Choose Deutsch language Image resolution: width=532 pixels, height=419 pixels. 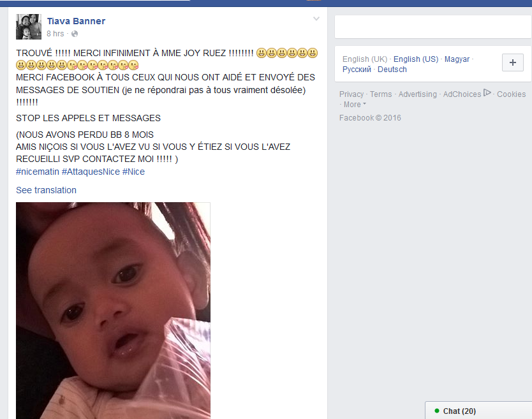[x=392, y=70]
